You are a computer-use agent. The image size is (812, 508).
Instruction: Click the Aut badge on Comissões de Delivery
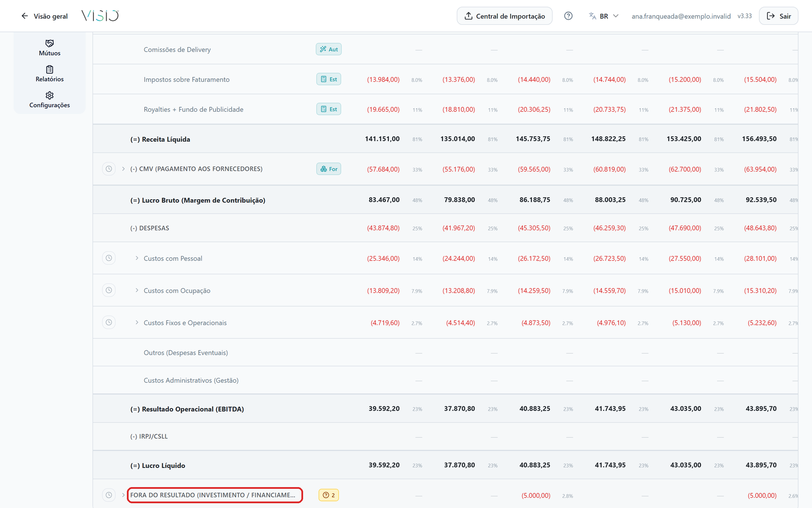(329, 49)
